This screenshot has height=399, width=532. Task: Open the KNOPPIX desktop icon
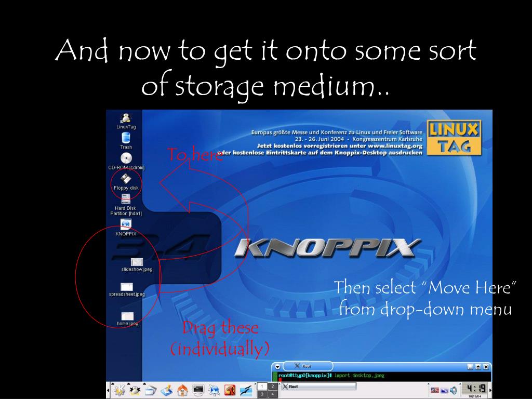point(126,228)
